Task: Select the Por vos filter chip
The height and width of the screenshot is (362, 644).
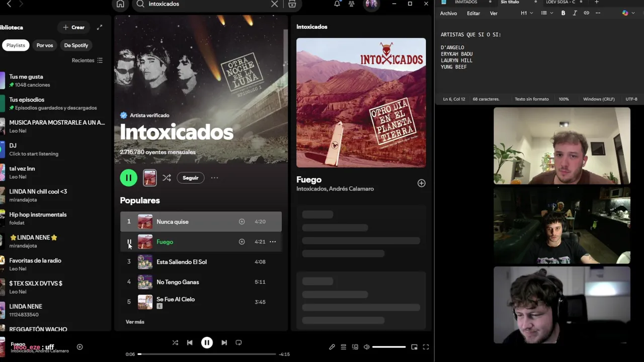Action: coord(45,45)
